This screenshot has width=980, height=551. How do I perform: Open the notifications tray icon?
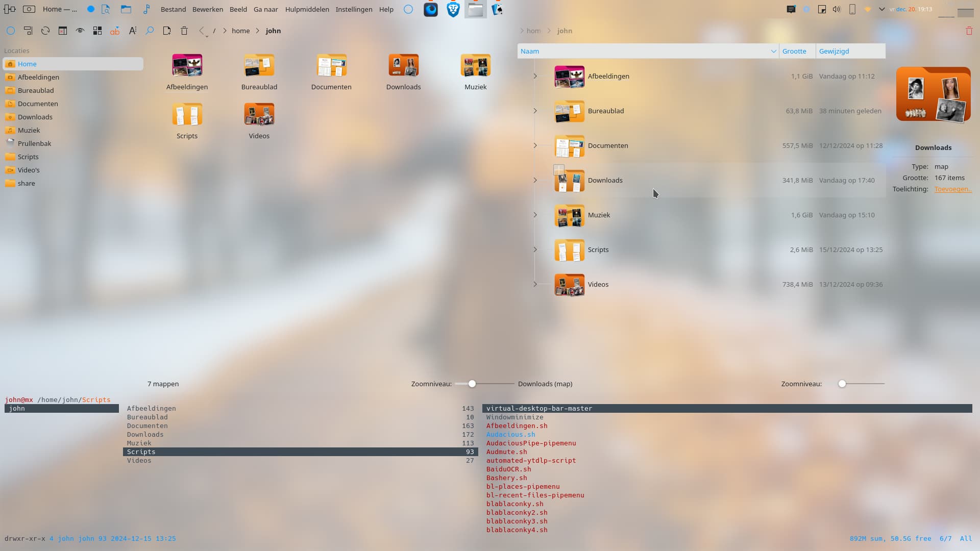(791, 9)
